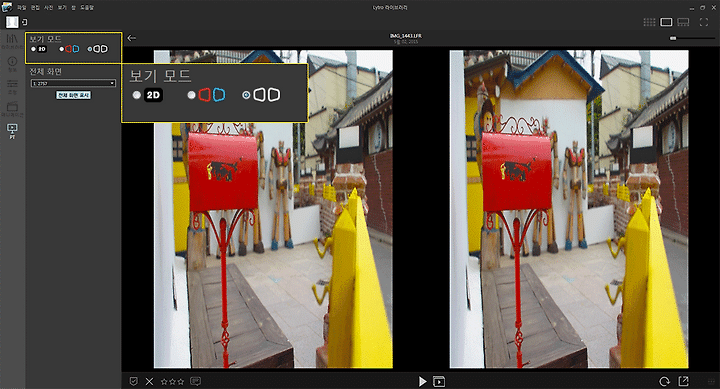Screen dimensions: 720x389
Task: Select the side-by-side 3D mode radio
Action: (90, 49)
